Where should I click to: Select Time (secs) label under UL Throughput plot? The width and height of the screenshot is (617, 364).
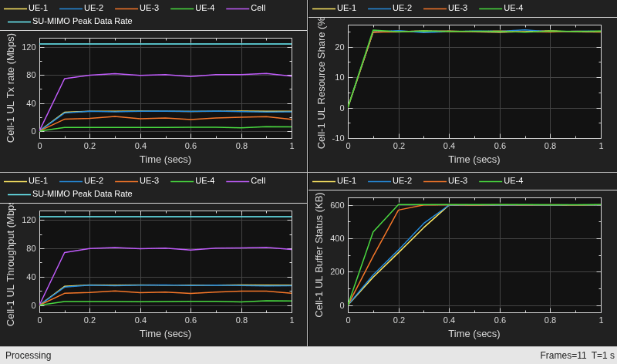(165, 334)
